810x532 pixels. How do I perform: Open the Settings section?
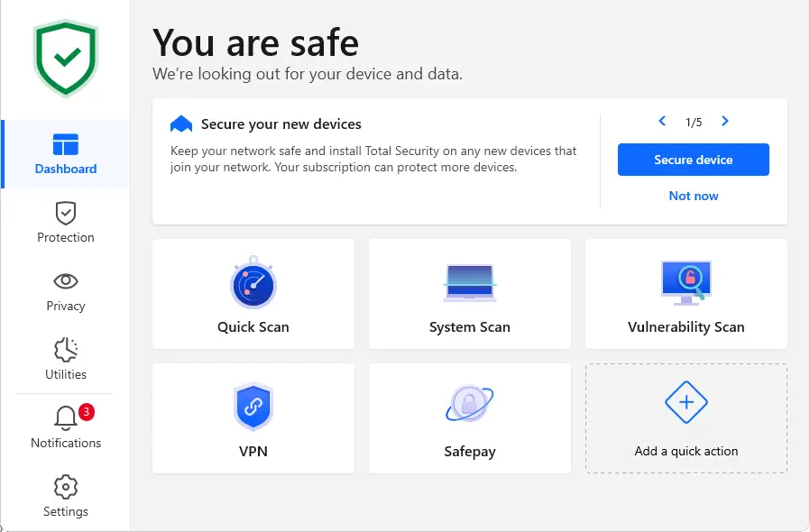pos(65,498)
